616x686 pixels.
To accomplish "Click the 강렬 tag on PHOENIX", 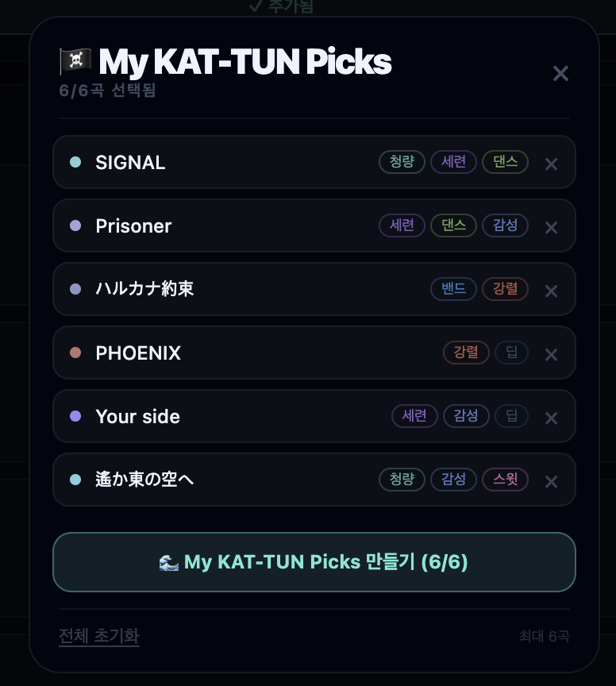I will click(x=466, y=353).
